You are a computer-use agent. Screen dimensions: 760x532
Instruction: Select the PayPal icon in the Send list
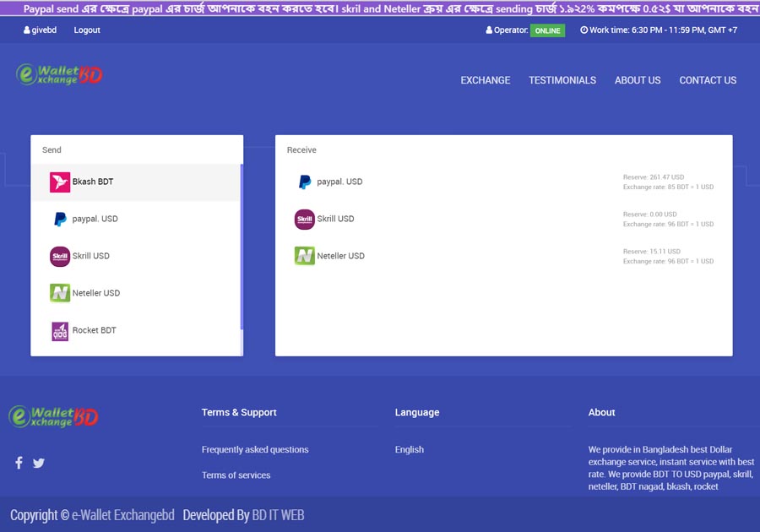[x=60, y=219]
